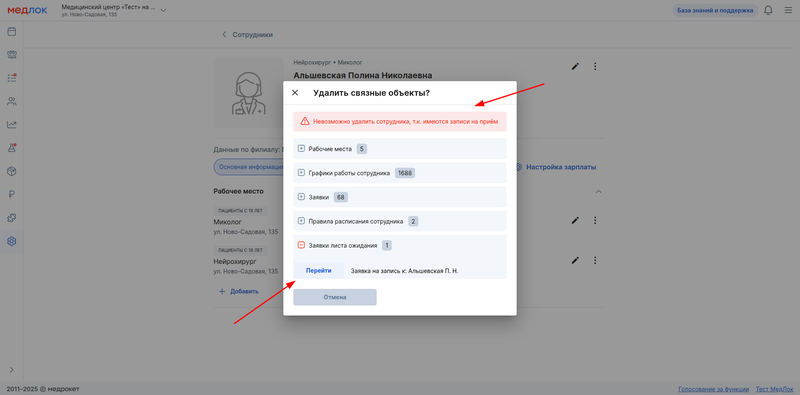Image resolution: width=800 pixels, height=395 pixels.
Task: Collapse Заявки листа ожидания section
Action: click(x=301, y=245)
